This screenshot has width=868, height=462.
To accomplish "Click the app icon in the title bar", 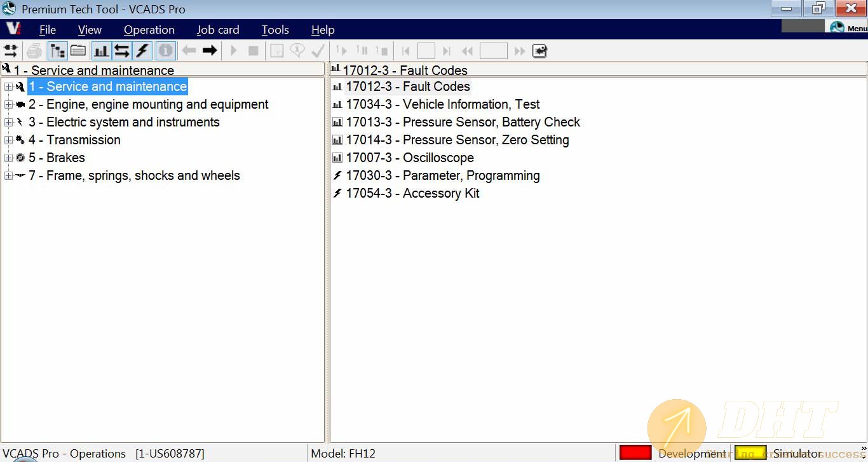I will coord(9,9).
